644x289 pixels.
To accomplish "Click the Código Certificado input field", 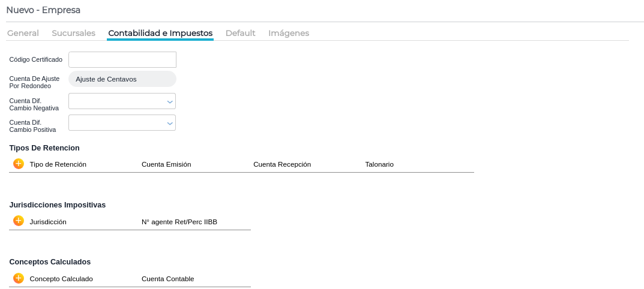I will [122, 60].
